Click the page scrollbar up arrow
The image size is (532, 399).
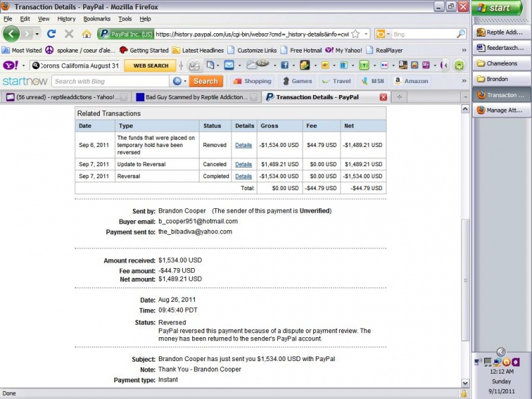point(465,108)
